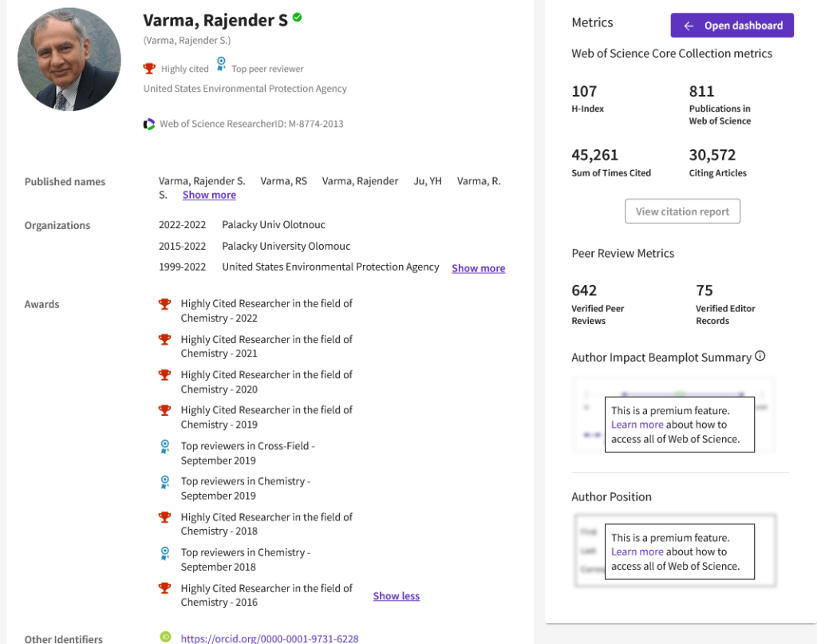This screenshot has width=817, height=644.
Task: Open the ORCID profile link
Action: point(269,638)
